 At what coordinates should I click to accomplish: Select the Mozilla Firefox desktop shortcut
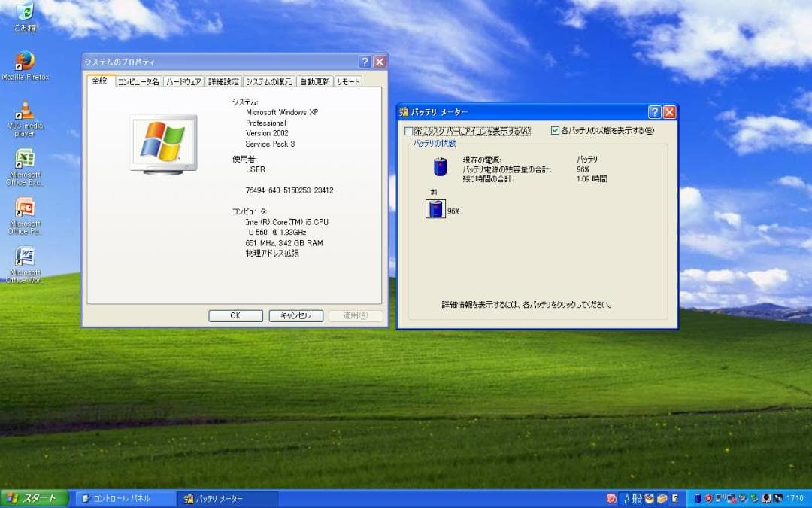pyautogui.click(x=25, y=65)
